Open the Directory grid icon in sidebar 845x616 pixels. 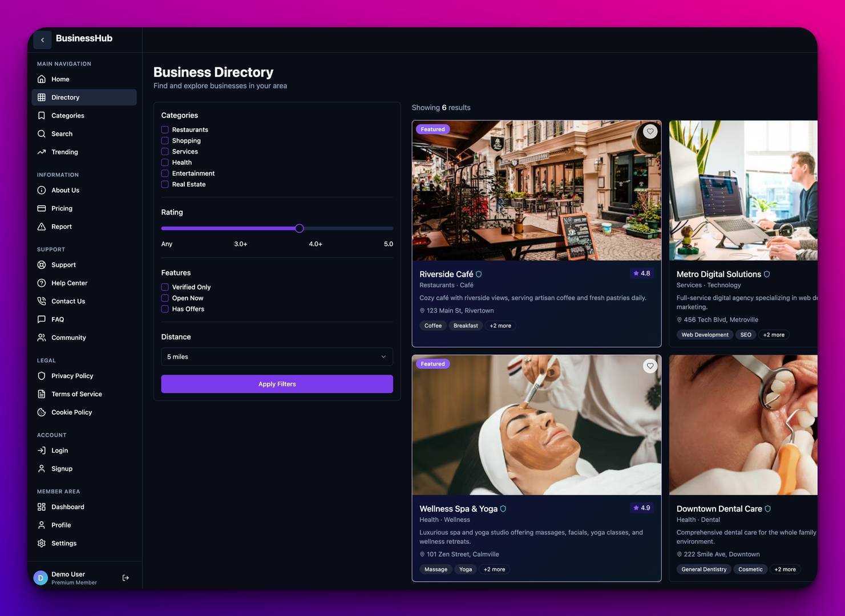pyautogui.click(x=41, y=97)
